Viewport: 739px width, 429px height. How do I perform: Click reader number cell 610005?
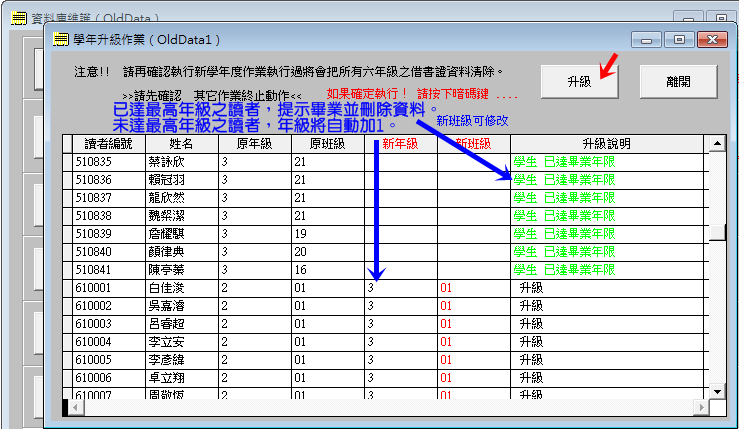click(x=109, y=360)
